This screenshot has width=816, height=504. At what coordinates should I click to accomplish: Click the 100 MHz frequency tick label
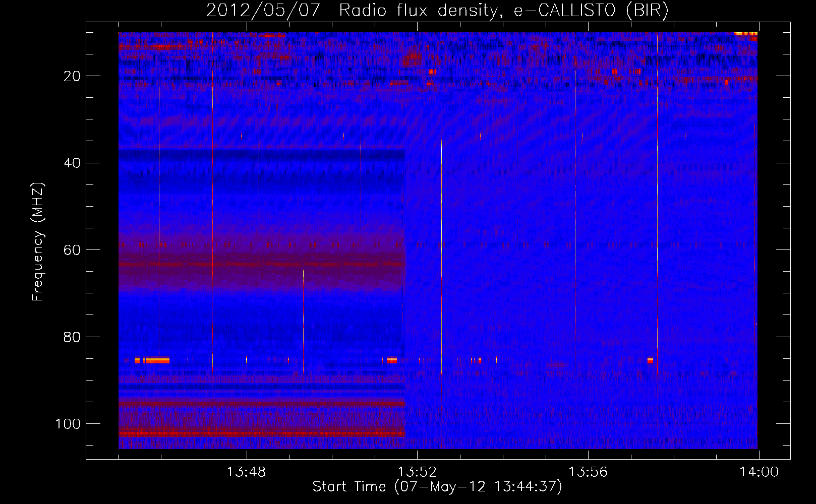68,424
